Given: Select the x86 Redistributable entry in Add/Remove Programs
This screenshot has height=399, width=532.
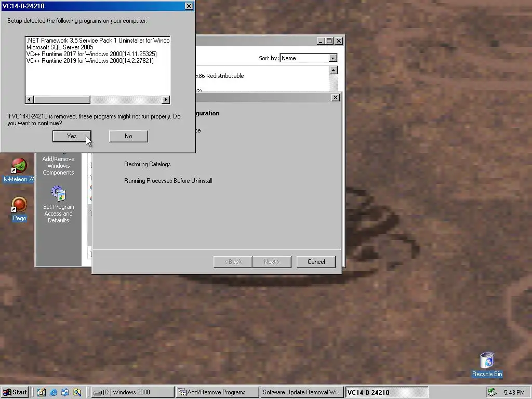Looking at the screenshot, I should pos(220,76).
